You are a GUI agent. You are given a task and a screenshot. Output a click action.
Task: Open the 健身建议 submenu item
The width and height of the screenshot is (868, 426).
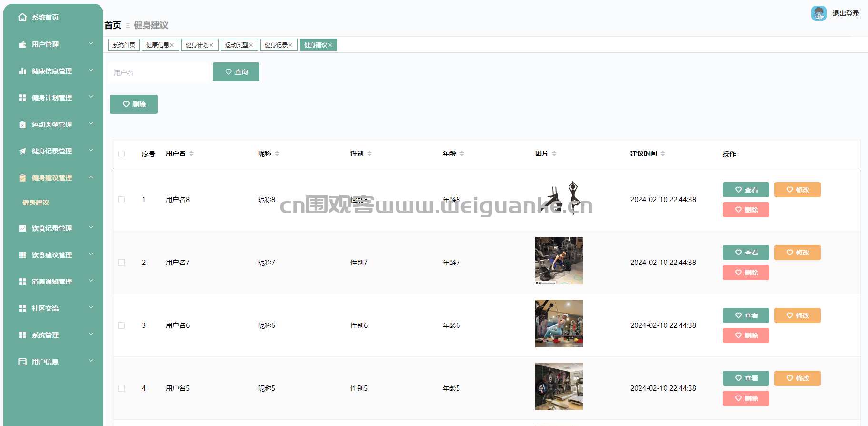pyautogui.click(x=36, y=203)
